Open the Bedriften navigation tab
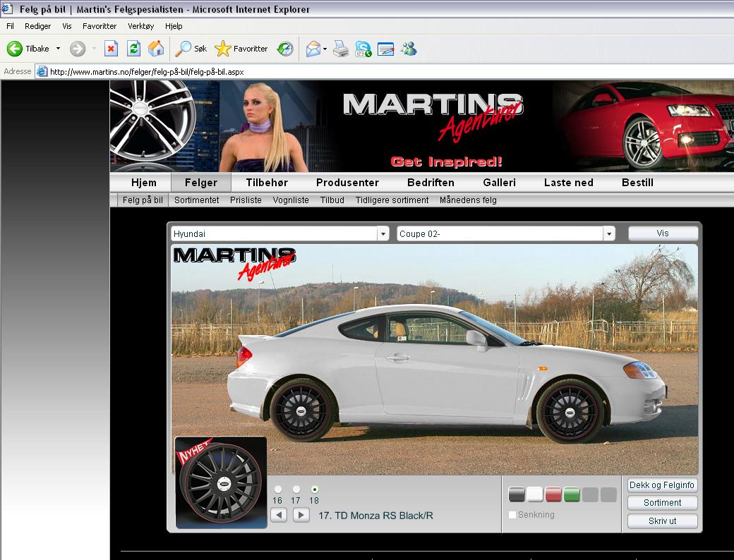This screenshot has width=734, height=560. (431, 183)
